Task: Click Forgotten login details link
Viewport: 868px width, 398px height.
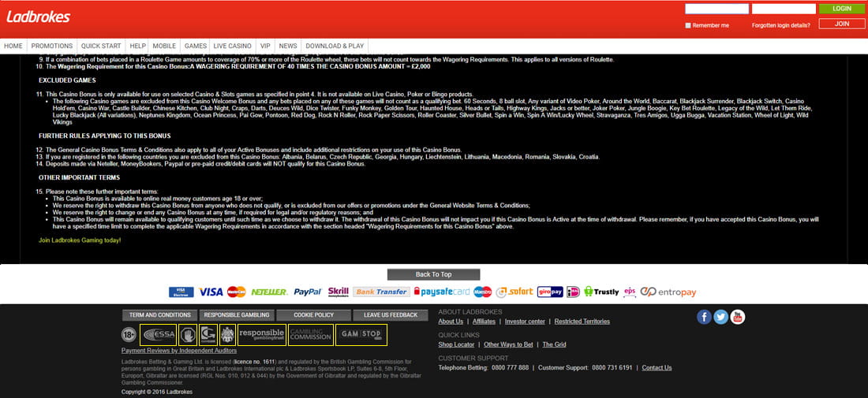Action: [x=780, y=25]
